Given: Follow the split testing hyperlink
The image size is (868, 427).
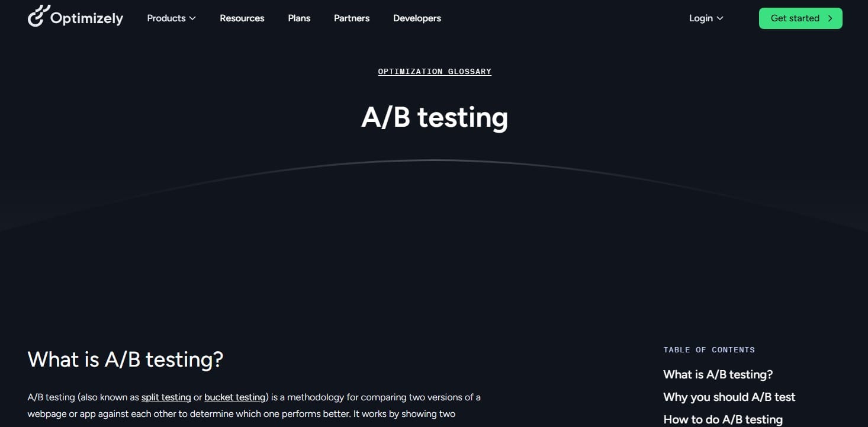Looking at the screenshot, I should pos(166,397).
